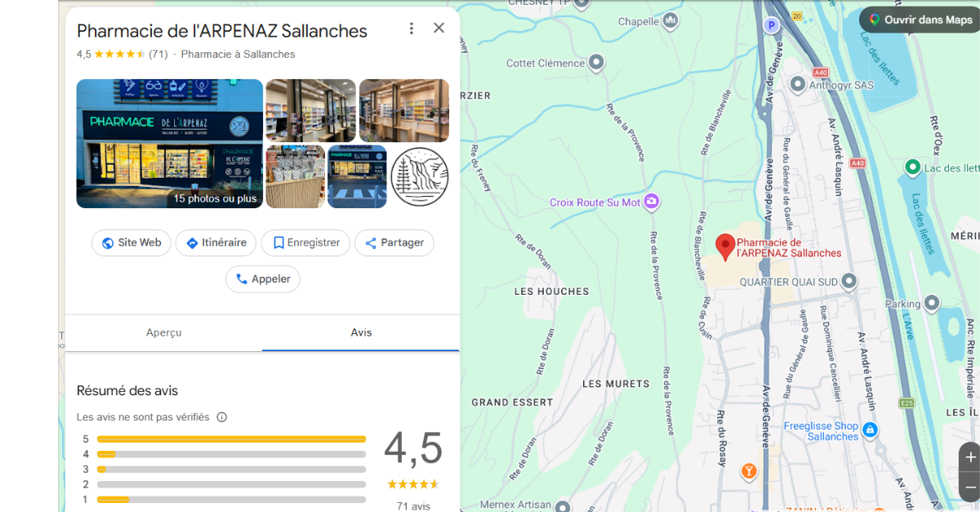Save the place with Enregistrer button
This screenshot has height=512, width=980.
305,243
